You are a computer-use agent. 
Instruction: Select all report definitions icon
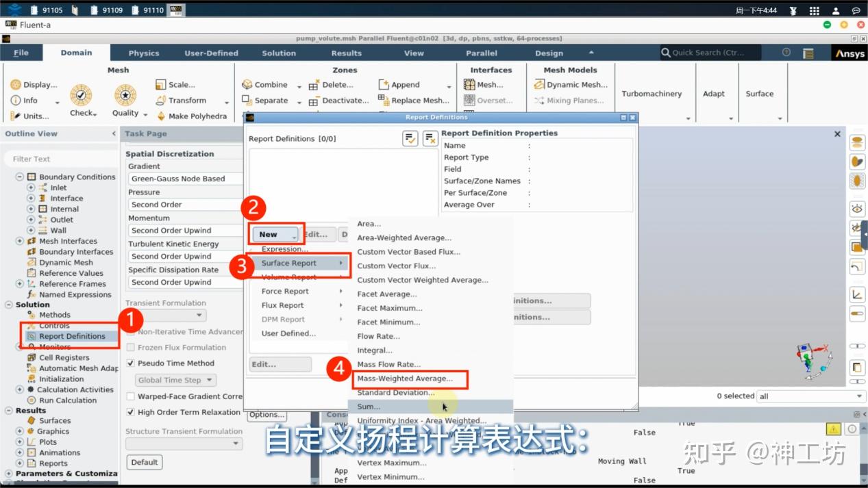tap(410, 138)
